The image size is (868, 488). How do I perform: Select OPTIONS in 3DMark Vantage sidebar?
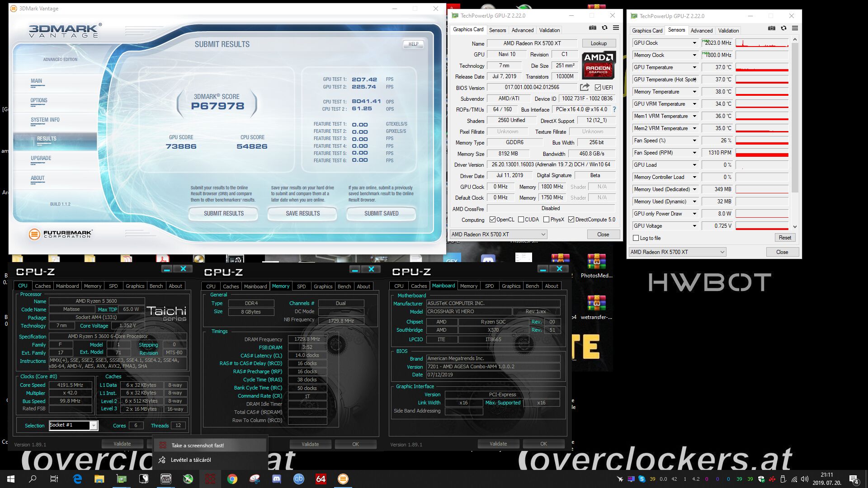tap(39, 100)
